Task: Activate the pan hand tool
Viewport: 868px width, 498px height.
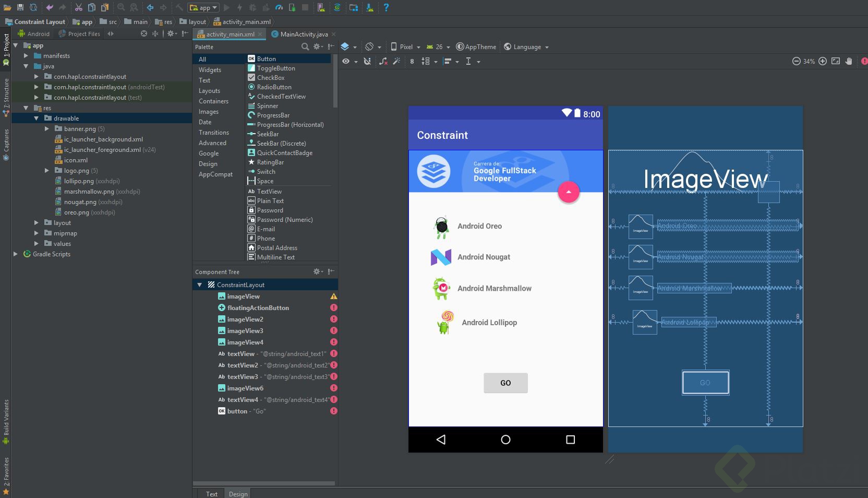Action: [x=849, y=61]
